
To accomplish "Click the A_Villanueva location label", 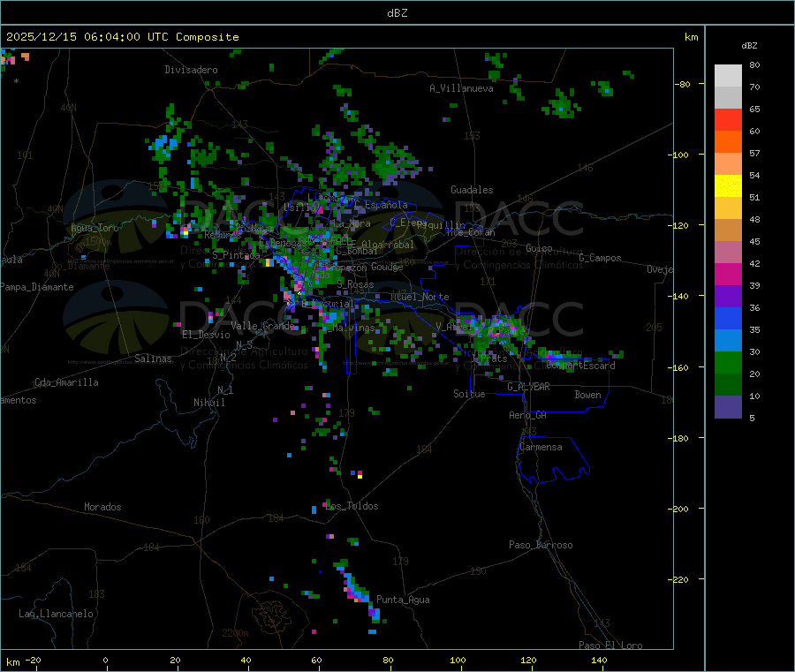I will (461, 88).
